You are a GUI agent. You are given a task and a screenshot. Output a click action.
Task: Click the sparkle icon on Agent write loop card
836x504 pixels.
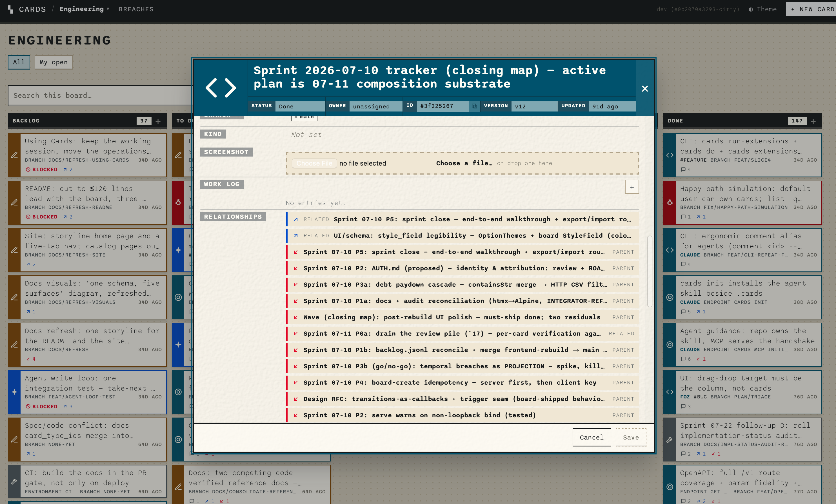[x=14, y=392]
